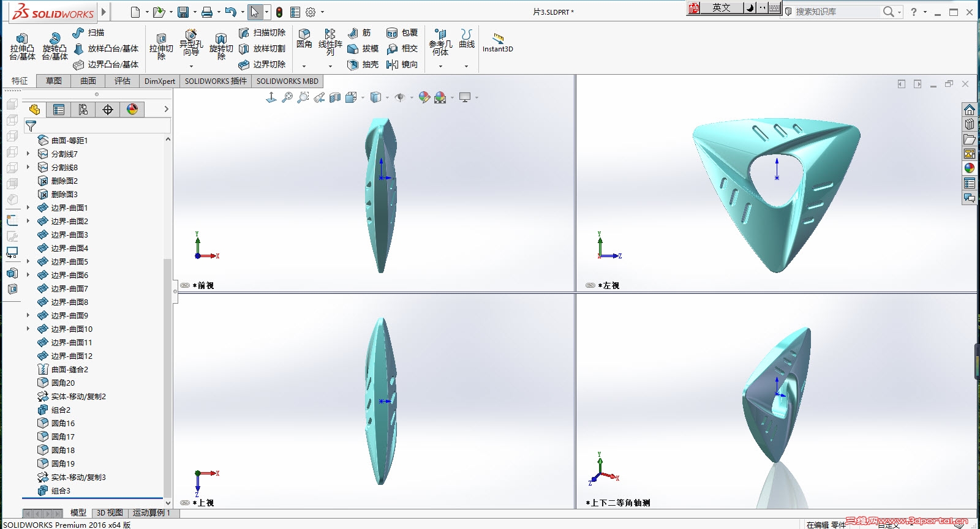Select the 线性阵列 linear pattern tool
This screenshot has width=980, height=529.
(330, 43)
